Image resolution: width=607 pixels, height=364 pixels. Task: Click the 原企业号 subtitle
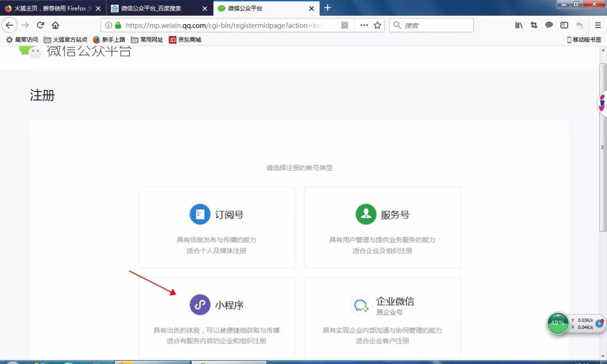tap(389, 312)
